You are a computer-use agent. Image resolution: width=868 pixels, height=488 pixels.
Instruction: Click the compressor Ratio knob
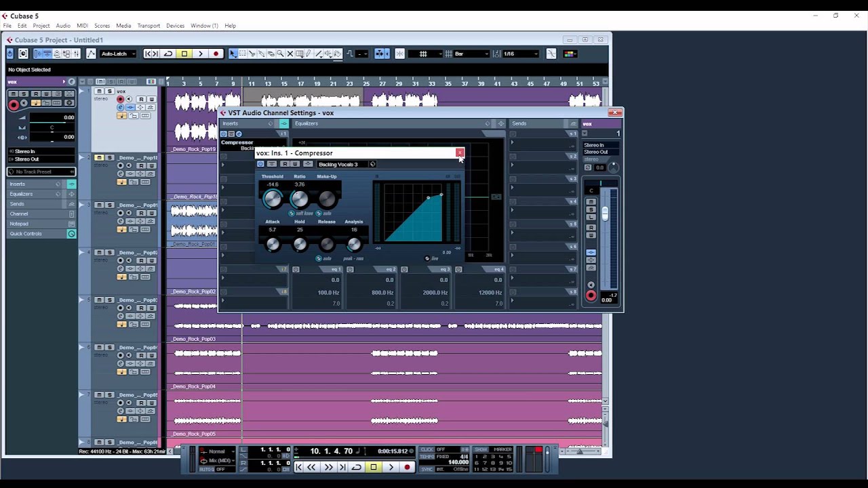[x=299, y=199]
